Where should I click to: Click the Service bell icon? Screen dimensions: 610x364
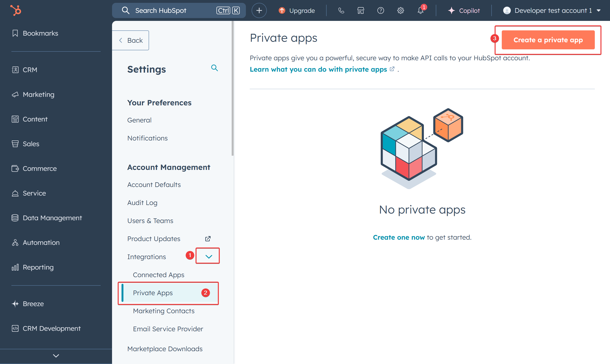click(x=15, y=193)
